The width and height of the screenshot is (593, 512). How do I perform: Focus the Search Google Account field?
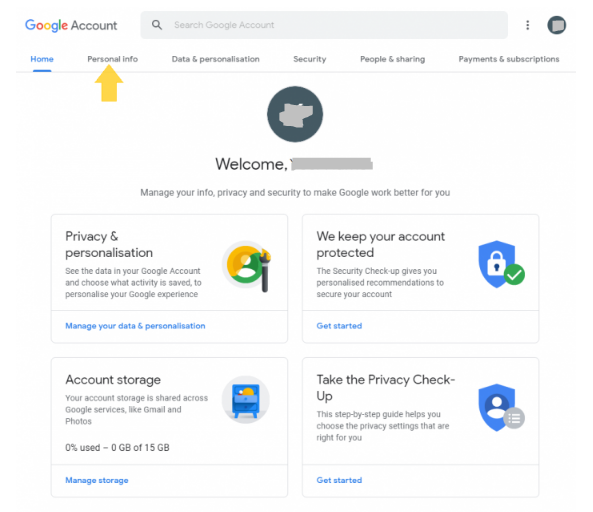coord(324,25)
